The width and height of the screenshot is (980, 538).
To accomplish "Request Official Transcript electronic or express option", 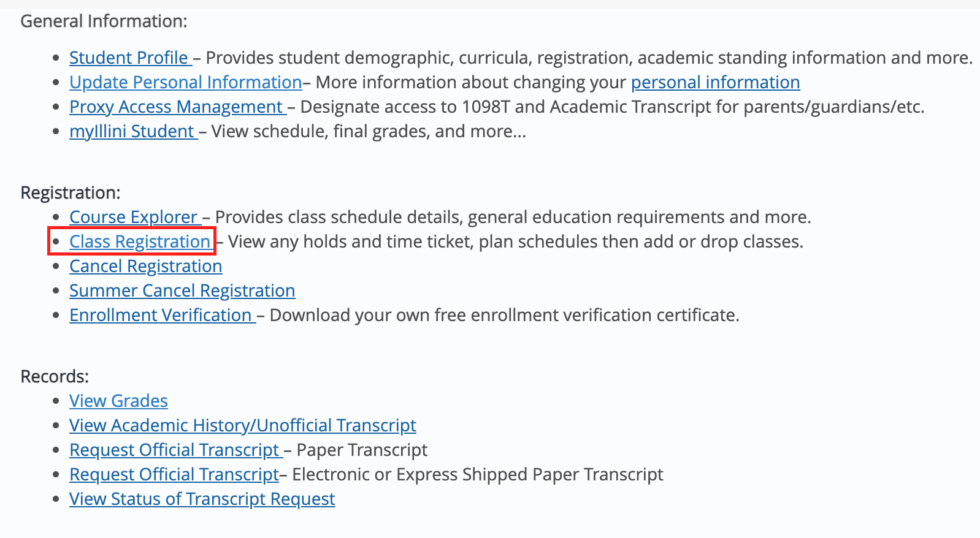I will (x=174, y=474).
